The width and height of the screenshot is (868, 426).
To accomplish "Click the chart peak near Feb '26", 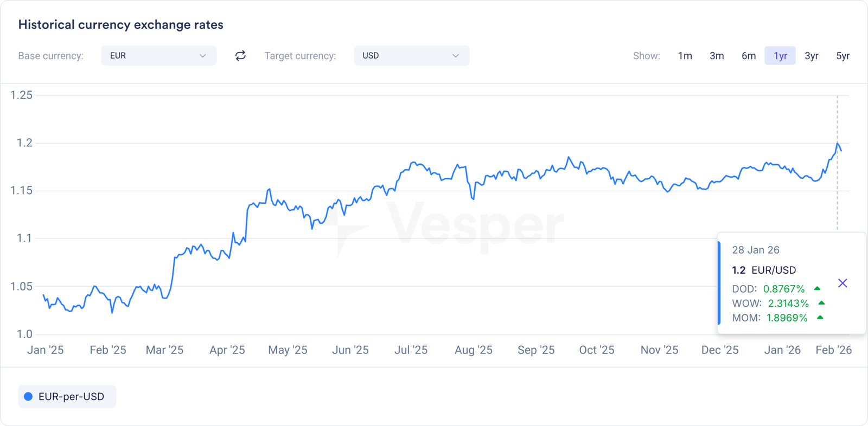I will pyautogui.click(x=837, y=143).
